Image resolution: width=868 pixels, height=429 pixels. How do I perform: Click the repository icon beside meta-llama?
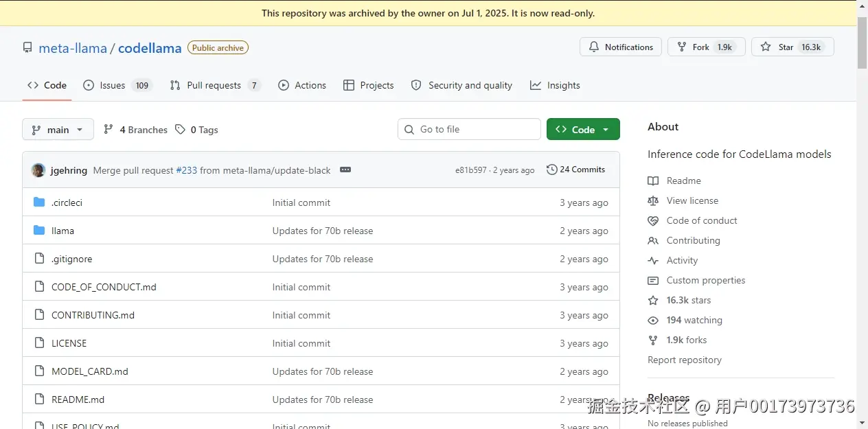point(27,47)
